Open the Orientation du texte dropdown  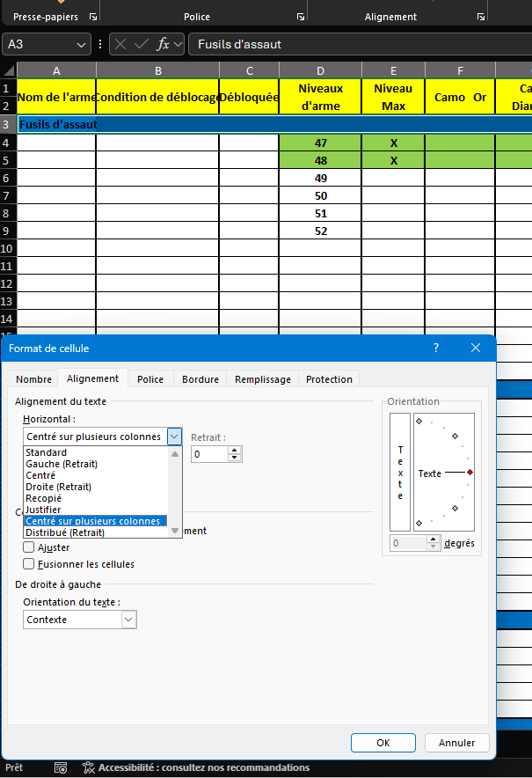128,620
